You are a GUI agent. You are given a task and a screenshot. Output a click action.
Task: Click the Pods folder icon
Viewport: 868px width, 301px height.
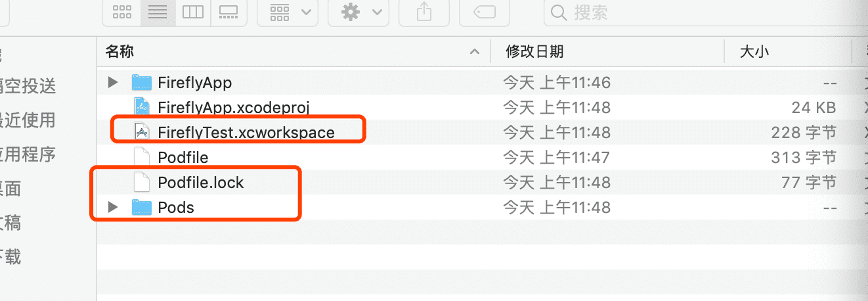coord(142,207)
